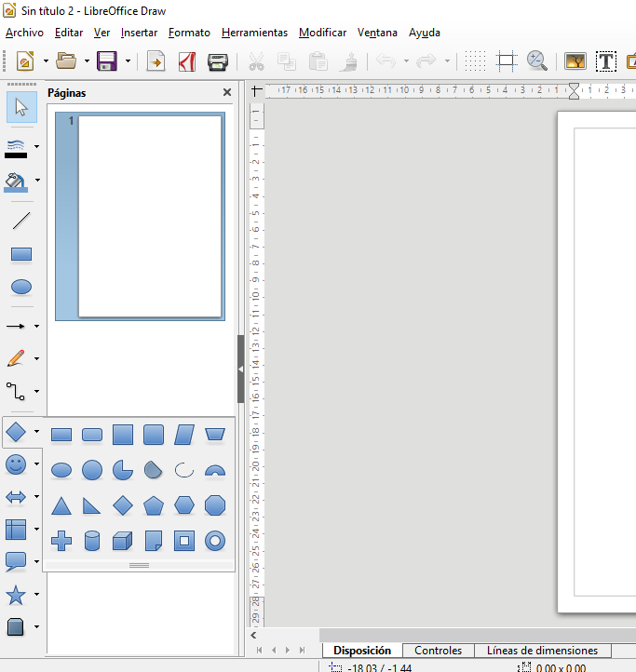Click the Print icon

(218, 61)
